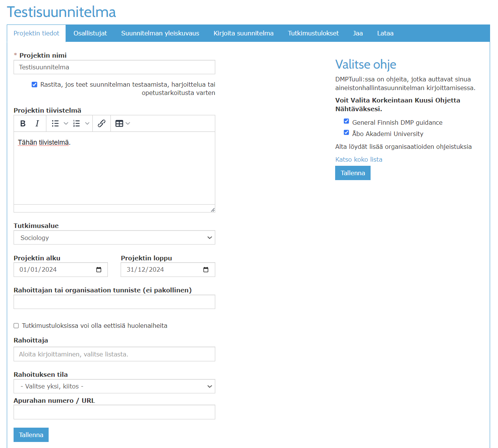Insert a link in the summary editor
The width and height of the screenshot is (498, 448).
(101, 124)
